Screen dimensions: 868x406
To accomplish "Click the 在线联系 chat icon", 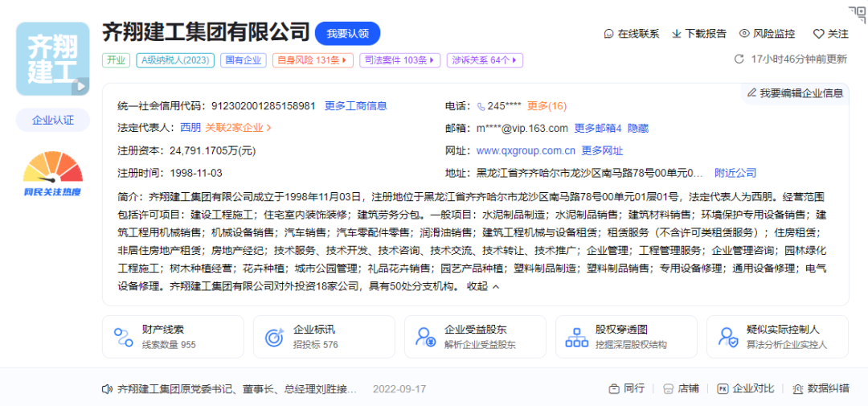I will click(609, 34).
